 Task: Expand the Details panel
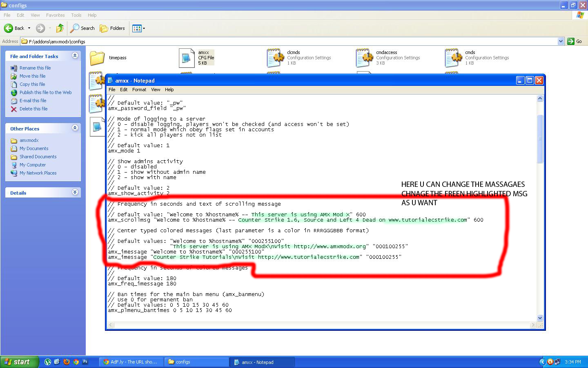pos(75,192)
